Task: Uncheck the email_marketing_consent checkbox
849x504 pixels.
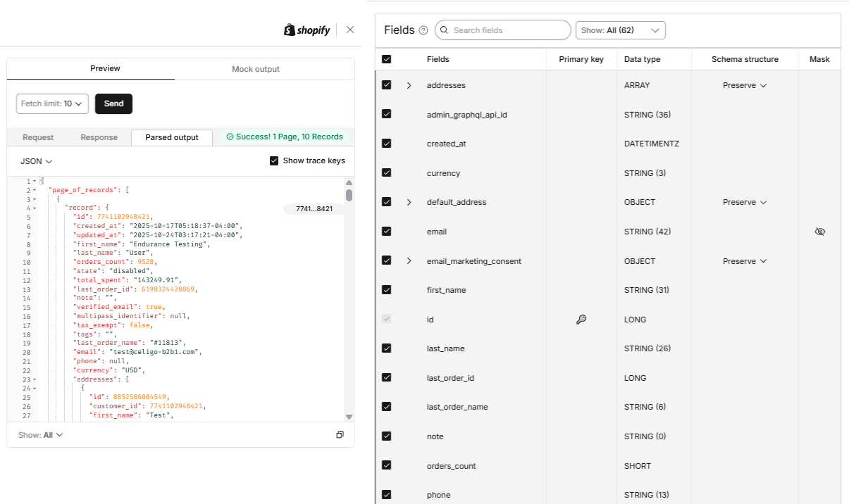Action: click(x=386, y=260)
